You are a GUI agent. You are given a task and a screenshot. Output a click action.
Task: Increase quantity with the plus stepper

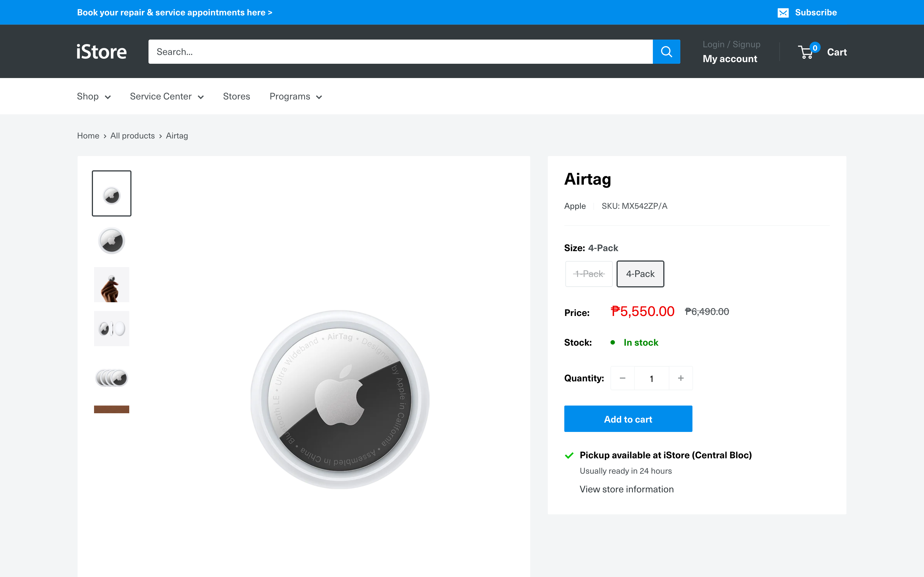[x=681, y=378]
